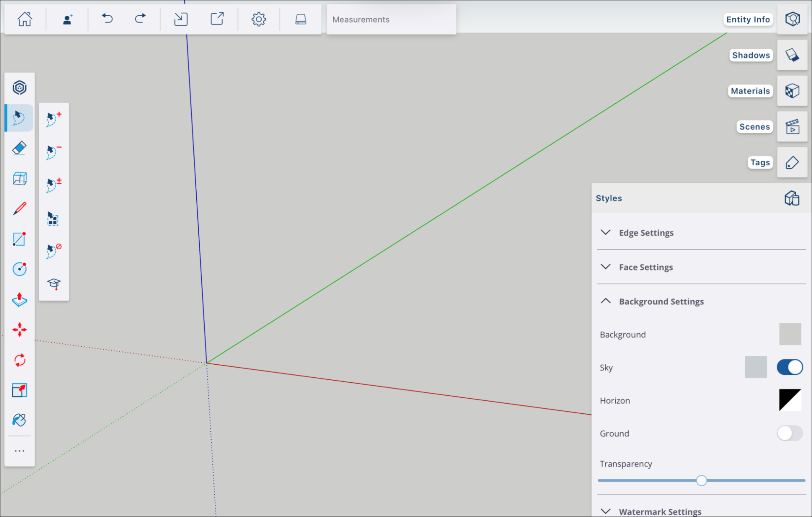
Task: Pick the Add to Selection lasso tool
Action: [54, 119]
